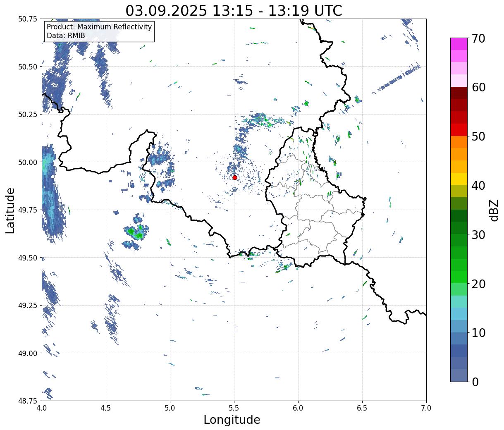
Task: Click the longitude tick label 6.5
Action: [x=362, y=408]
